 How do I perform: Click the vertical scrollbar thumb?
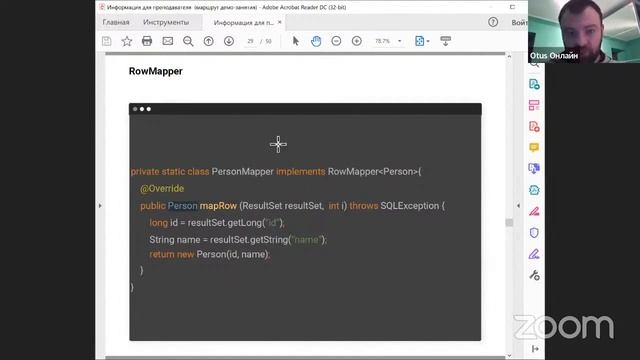(509, 222)
